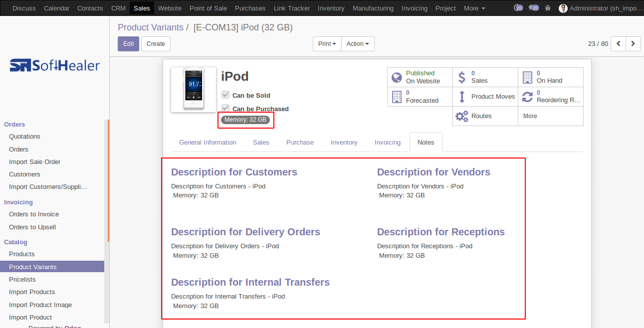Screen dimensions: 644x328
Task: Click Description for Receptions - iPod text
Action: pos(425,246)
